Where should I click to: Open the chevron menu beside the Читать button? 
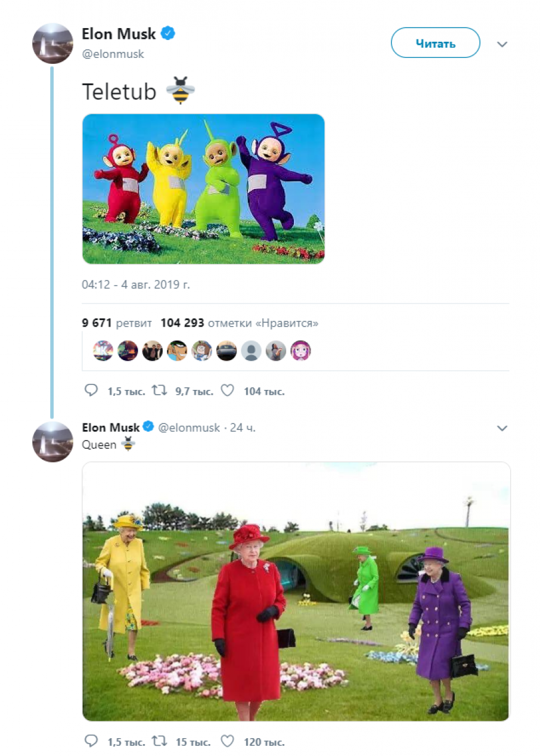pos(502,44)
